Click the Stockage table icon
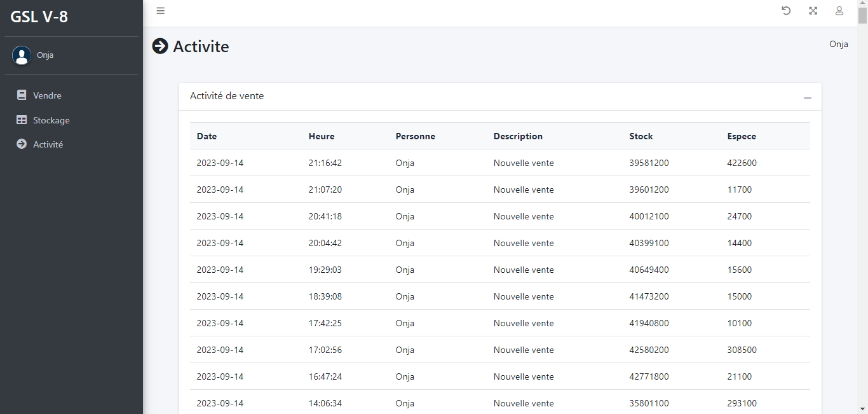 [22, 120]
